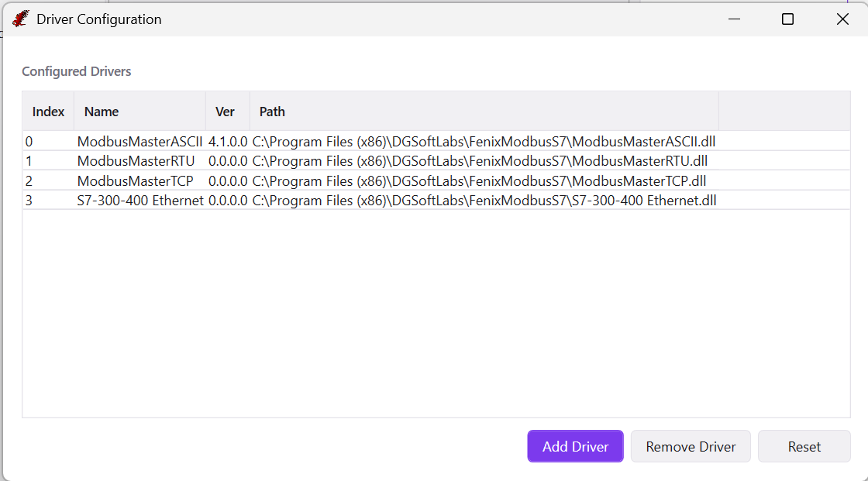
Task: Click version 4.1.0.0 of ModbusMasterASCII
Action: tap(228, 142)
